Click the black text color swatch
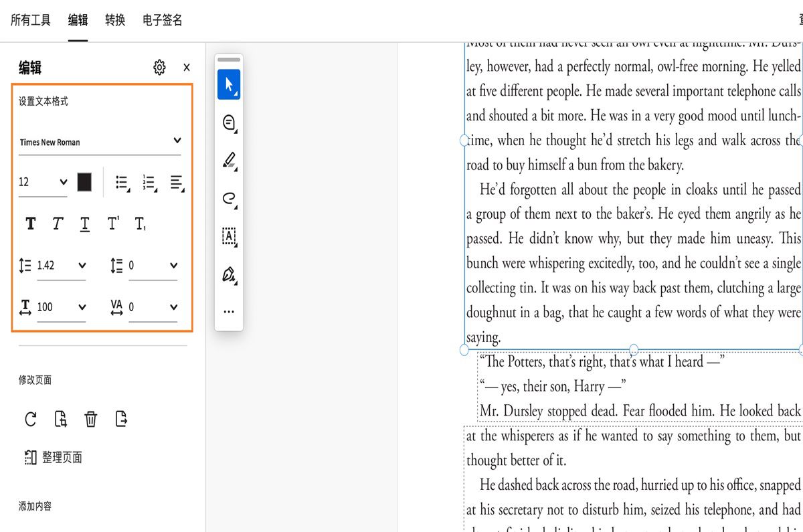803x532 pixels. (84, 182)
